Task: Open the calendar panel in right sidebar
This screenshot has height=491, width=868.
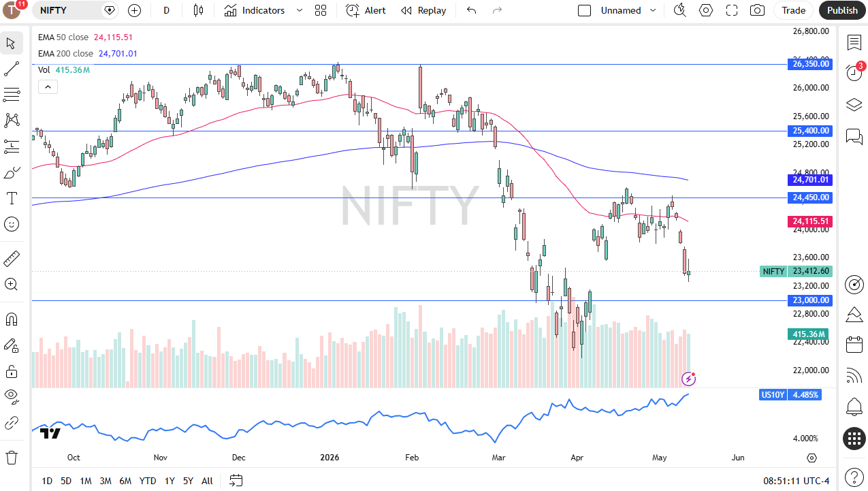Action: pyautogui.click(x=854, y=345)
